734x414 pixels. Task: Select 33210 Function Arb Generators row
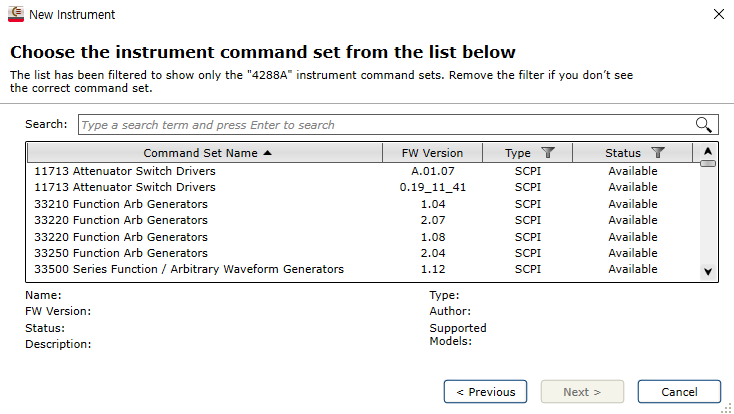(x=121, y=204)
